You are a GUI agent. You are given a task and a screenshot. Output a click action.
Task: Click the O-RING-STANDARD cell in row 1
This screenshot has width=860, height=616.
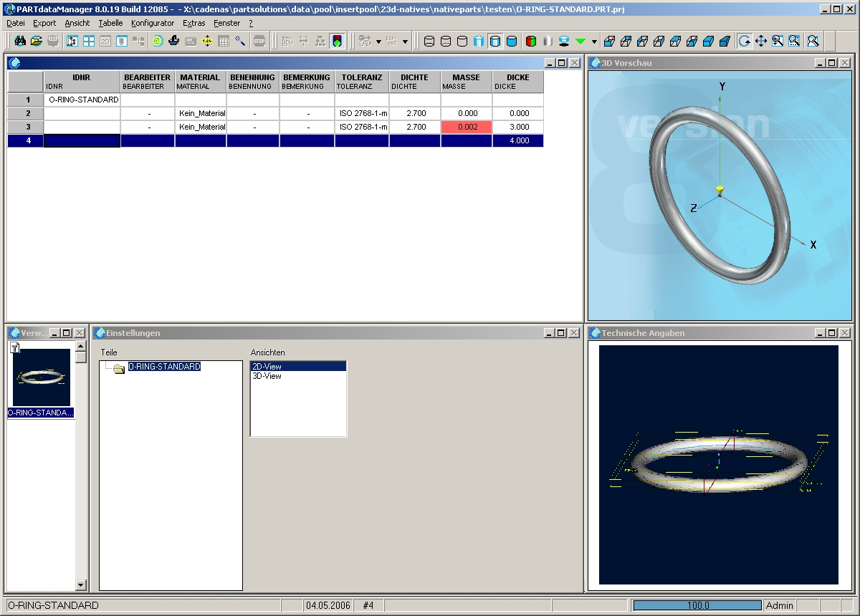tap(82, 100)
